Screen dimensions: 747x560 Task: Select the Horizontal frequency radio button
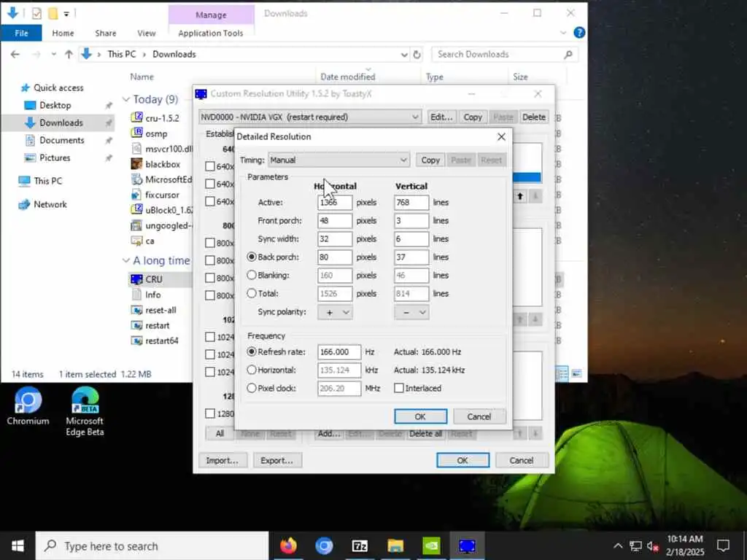(252, 370)
